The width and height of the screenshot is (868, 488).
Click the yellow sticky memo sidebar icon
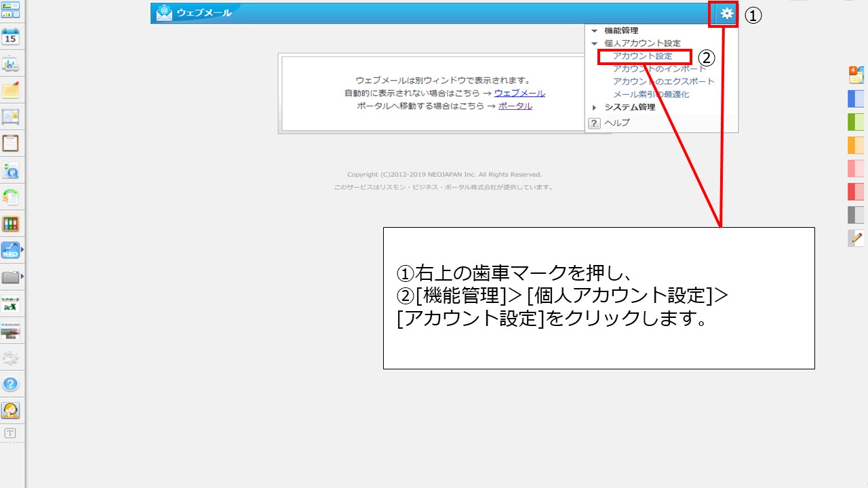[11, 90]
